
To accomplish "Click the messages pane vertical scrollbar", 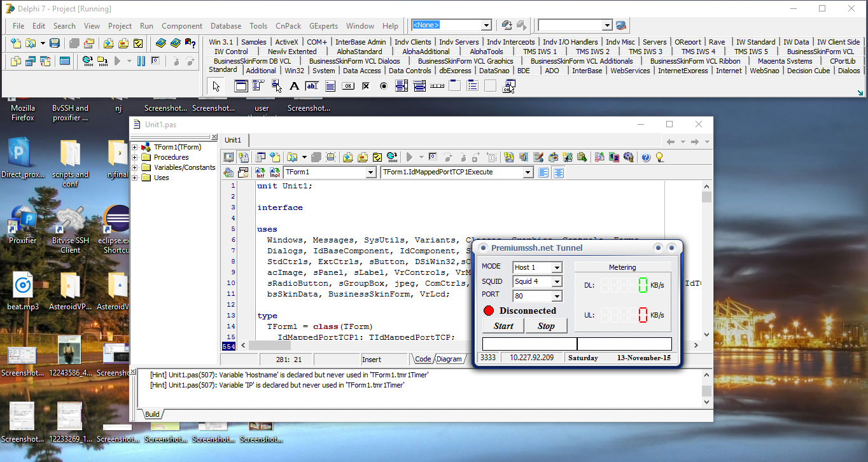I will pyautogui.click(x=706, y=388).
